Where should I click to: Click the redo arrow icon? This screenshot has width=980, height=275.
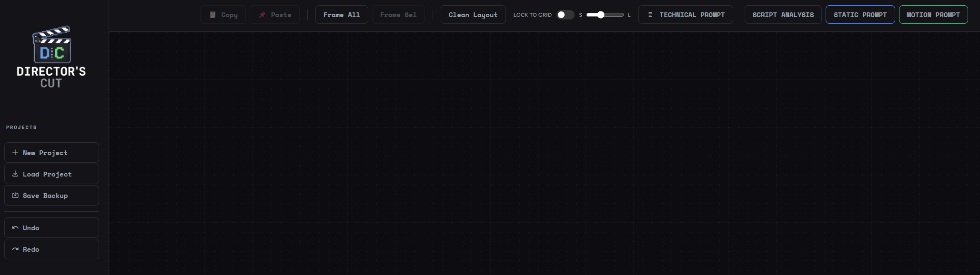pos(15,249)
